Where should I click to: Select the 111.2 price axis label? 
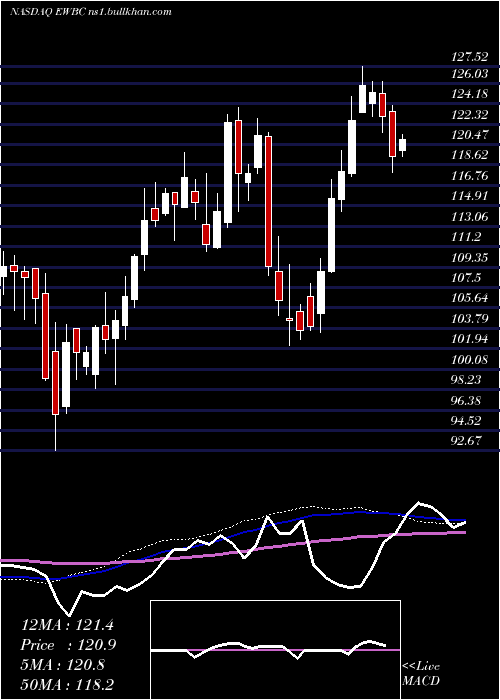point(466,237)
